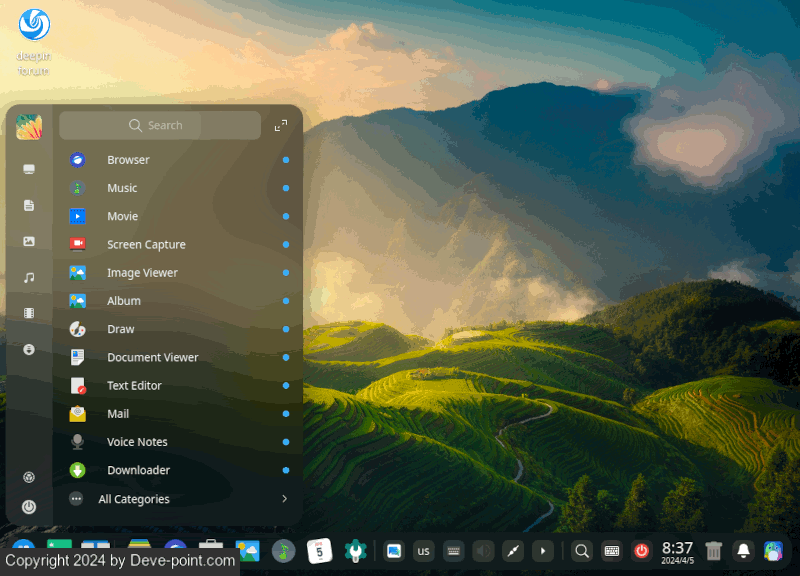Switch launcher to fullscreen mode
The image size is (800, 576).
pyautogui.click(x=281, y=126)
